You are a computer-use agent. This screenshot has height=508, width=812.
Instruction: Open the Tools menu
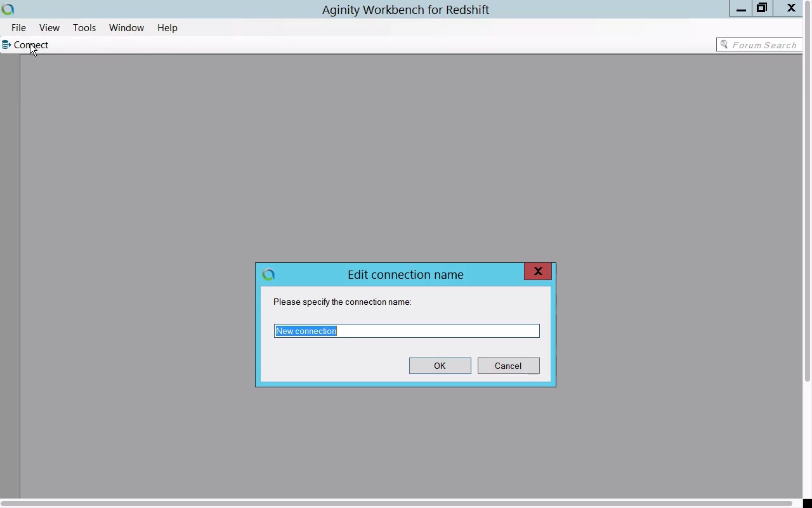[x=84, y=28]
